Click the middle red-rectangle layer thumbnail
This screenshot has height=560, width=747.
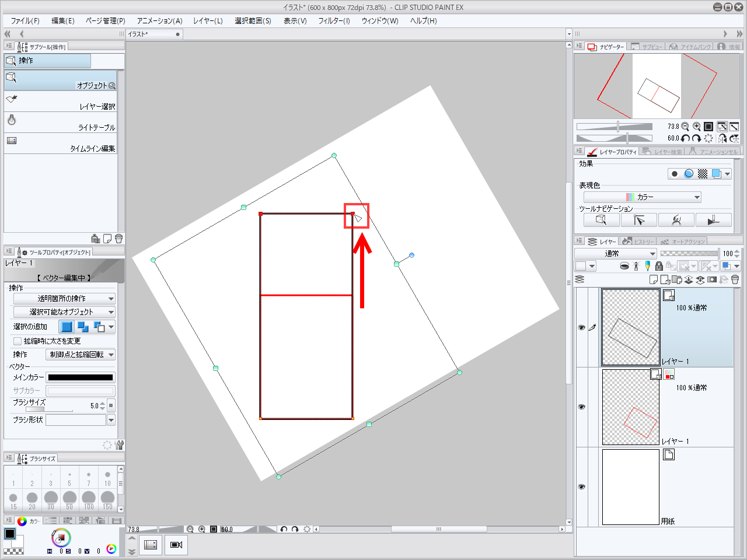[630, 407]
